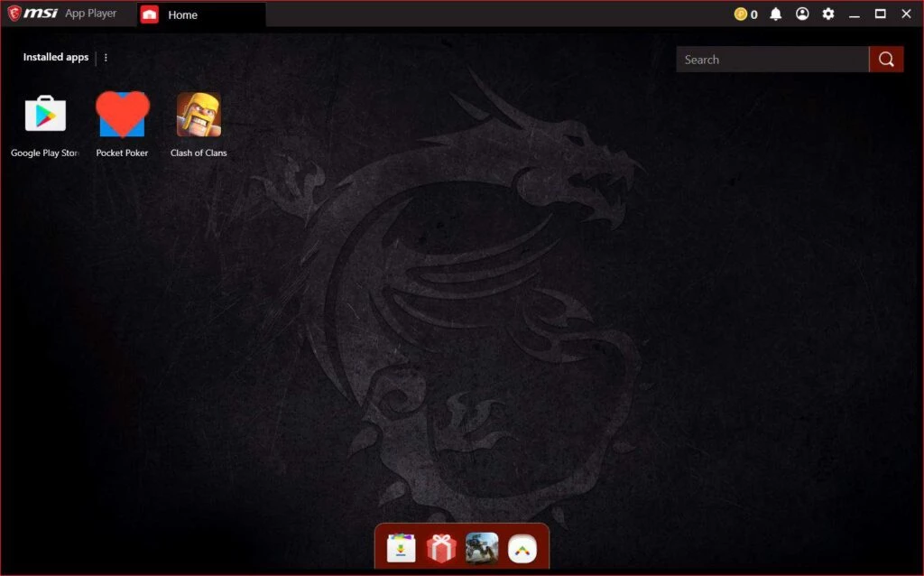Viewport: 924px width, 576px height.
Task: Launch Clash of Clans
Action: tap(199, 115)
